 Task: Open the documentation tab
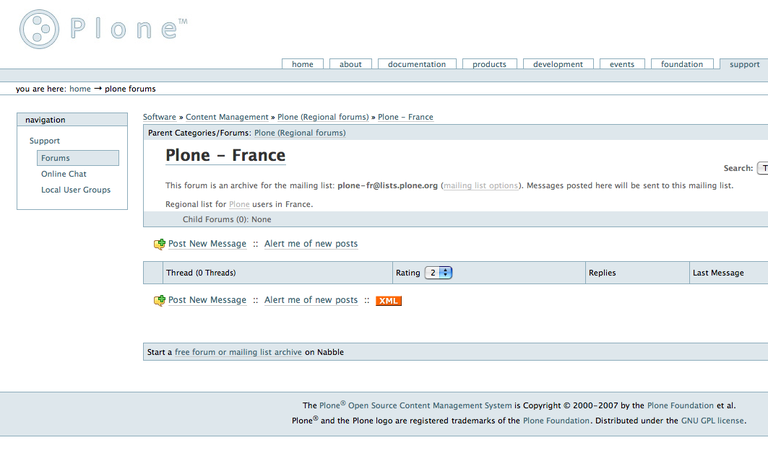point(417,64)
